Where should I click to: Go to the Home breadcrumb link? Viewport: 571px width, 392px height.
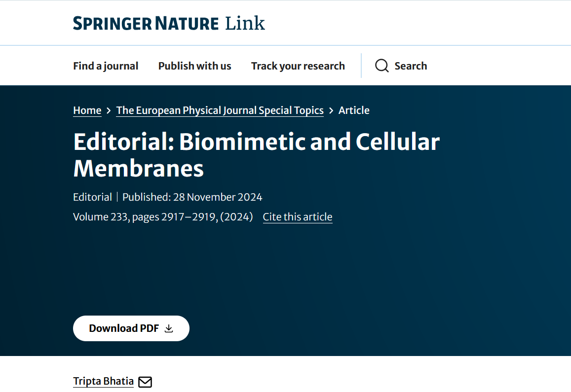coord(87,110)
